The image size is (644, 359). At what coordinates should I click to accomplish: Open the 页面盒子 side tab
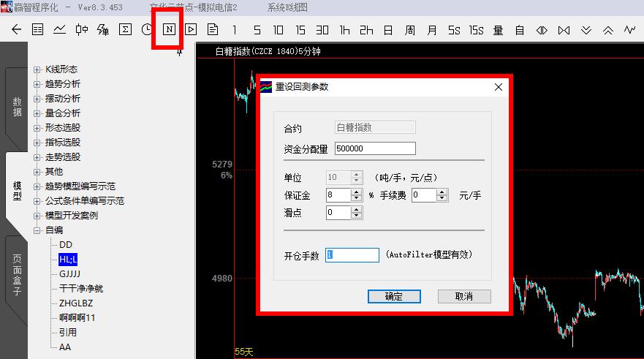coord(17,274)
